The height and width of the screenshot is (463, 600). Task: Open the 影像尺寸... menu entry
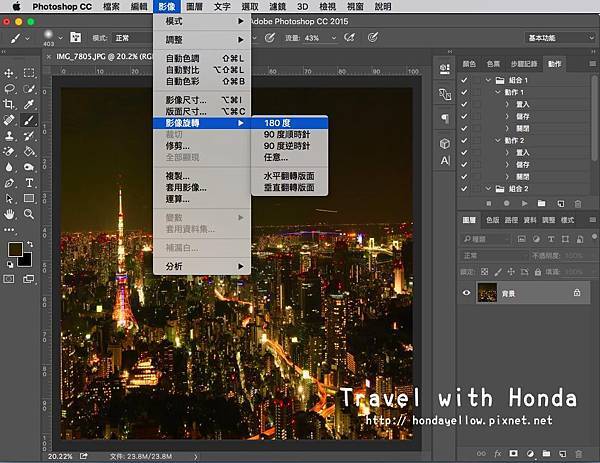(202, 100)
